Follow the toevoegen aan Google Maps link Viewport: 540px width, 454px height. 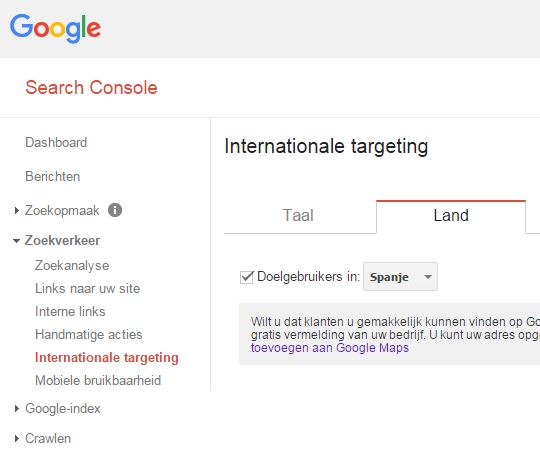tap(330, 348)
